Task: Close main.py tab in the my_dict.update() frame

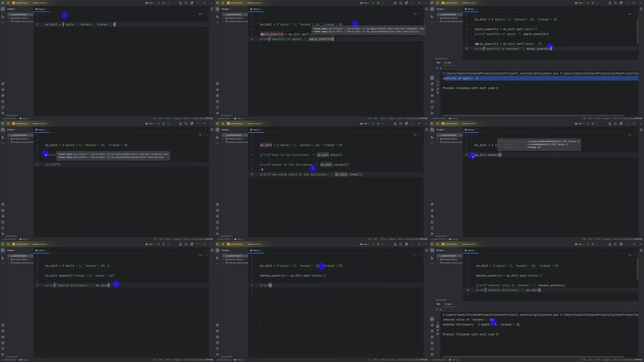Action: tap(477, 130)
